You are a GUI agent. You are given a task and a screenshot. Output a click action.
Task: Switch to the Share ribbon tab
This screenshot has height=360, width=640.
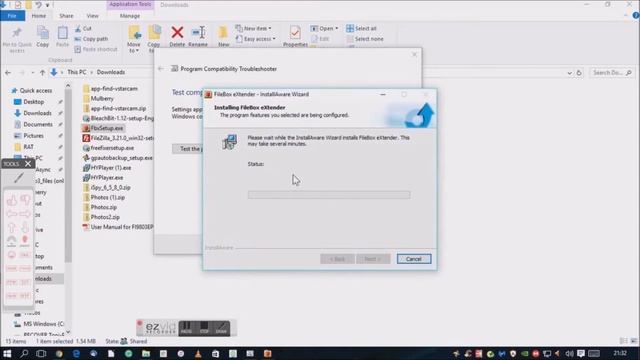(x=66, y=16)
